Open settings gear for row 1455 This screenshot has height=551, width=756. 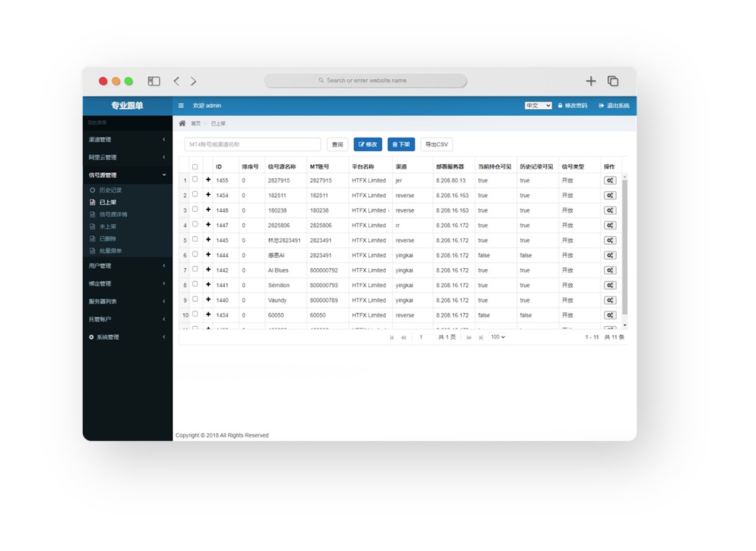(x=610, y=180)
